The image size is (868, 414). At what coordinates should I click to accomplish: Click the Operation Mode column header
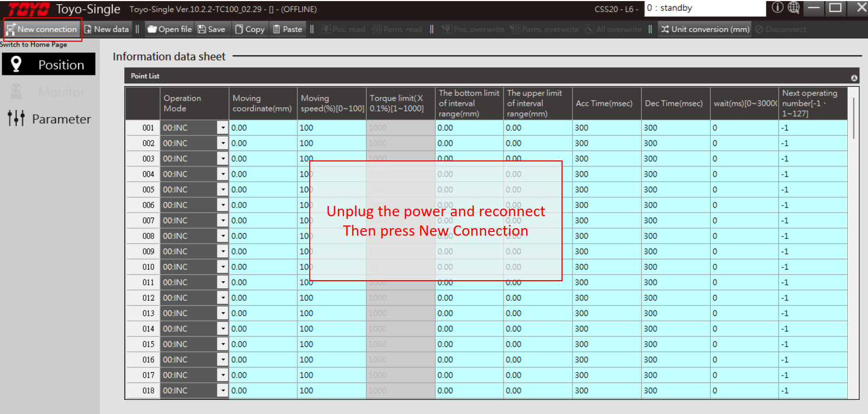click(x=195, y=104)
